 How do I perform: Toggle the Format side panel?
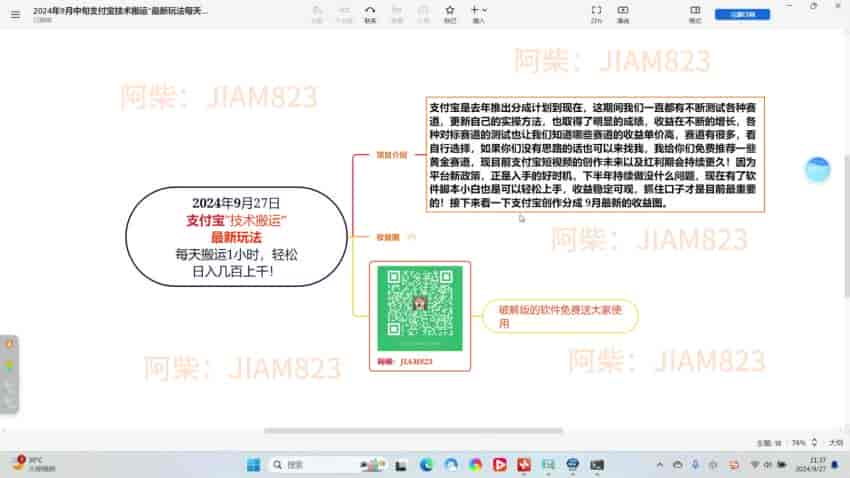click(695, 14)
